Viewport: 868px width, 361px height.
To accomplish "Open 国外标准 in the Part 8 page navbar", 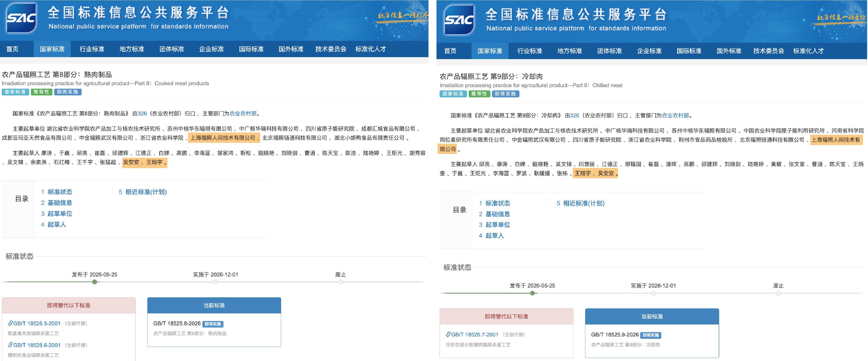I will [291, 49].
